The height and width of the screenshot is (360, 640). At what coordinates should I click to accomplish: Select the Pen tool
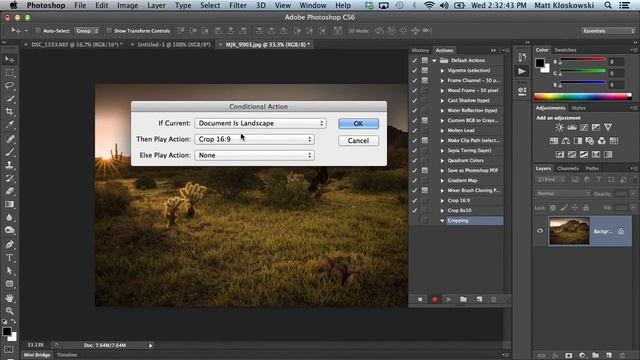(x=9, y=244)
